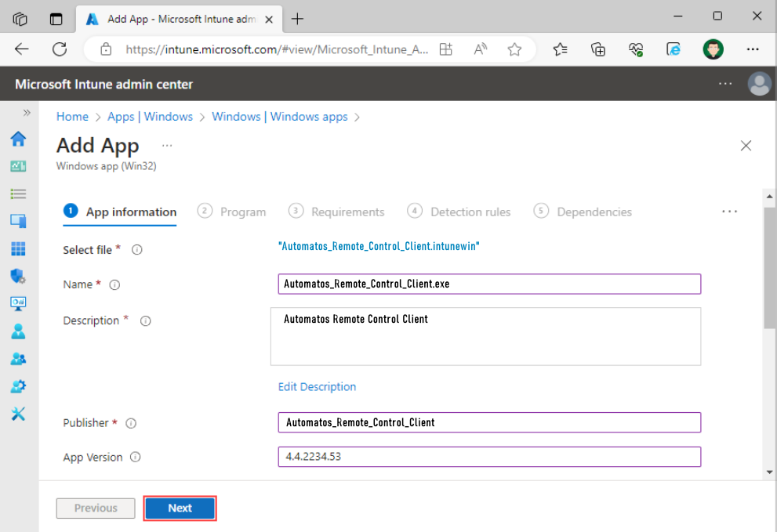Show info tooltip for App Version

point(136,458)
